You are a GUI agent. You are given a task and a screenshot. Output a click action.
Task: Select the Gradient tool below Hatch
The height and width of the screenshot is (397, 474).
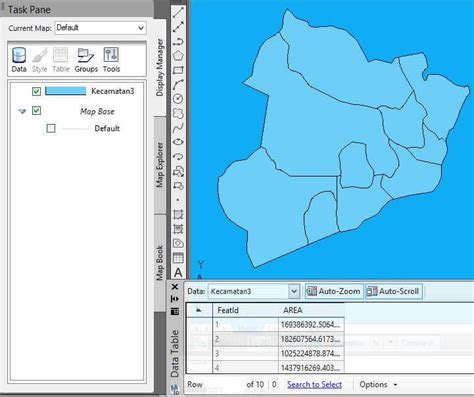(178, 229)
